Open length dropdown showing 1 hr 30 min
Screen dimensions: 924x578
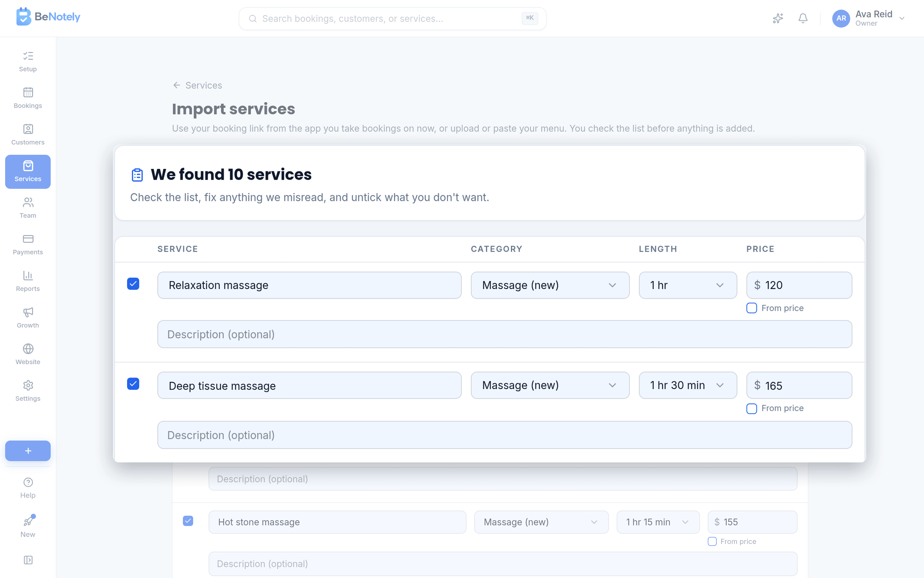688,385
